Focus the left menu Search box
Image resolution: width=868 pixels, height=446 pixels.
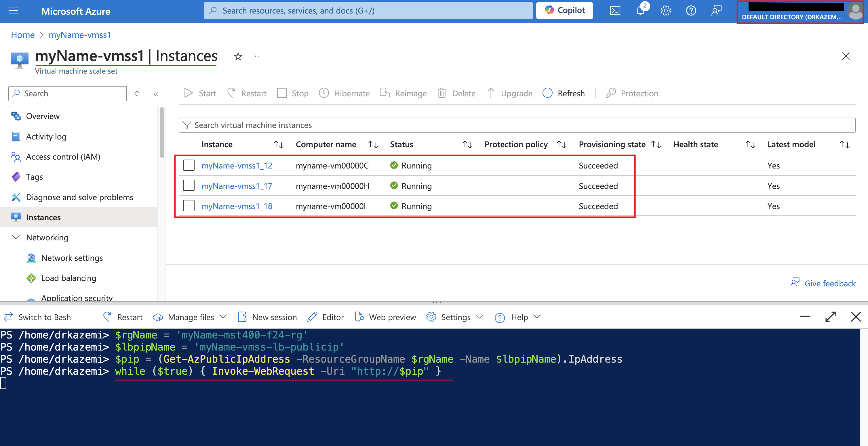point(68,93)
